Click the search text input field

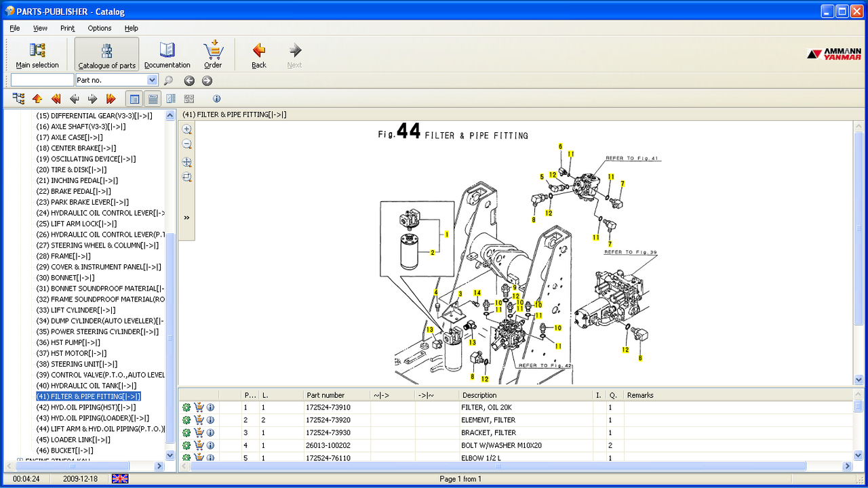42,81
